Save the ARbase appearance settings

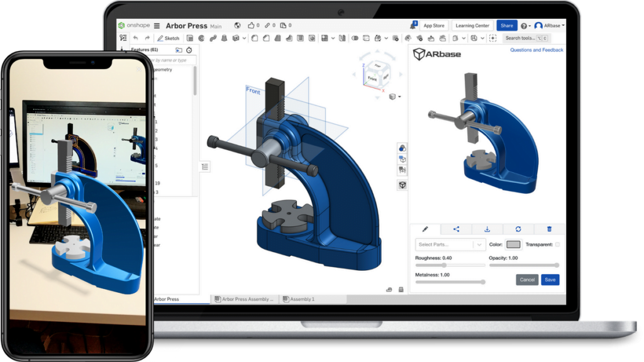coord(550,280)
